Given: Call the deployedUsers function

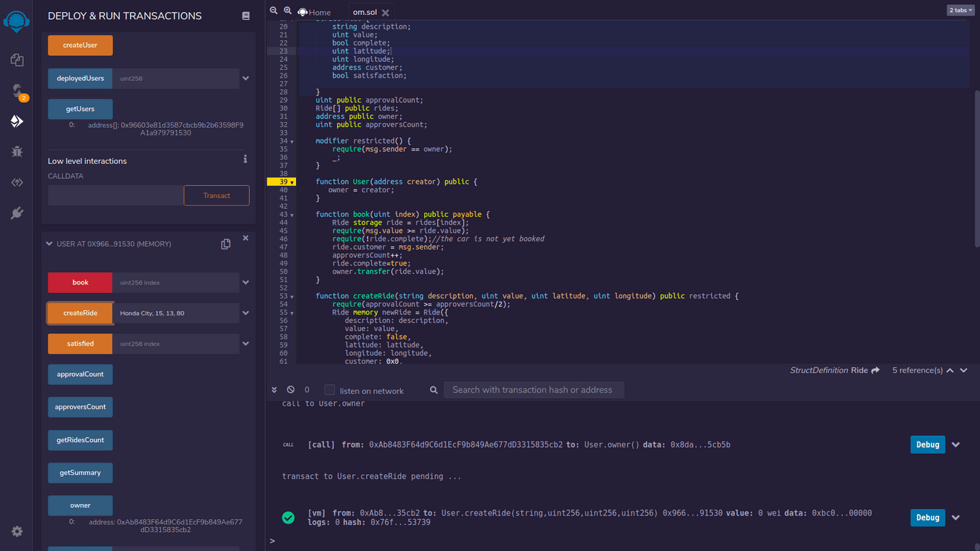Looking at the screenshot, I should (80, 78).
